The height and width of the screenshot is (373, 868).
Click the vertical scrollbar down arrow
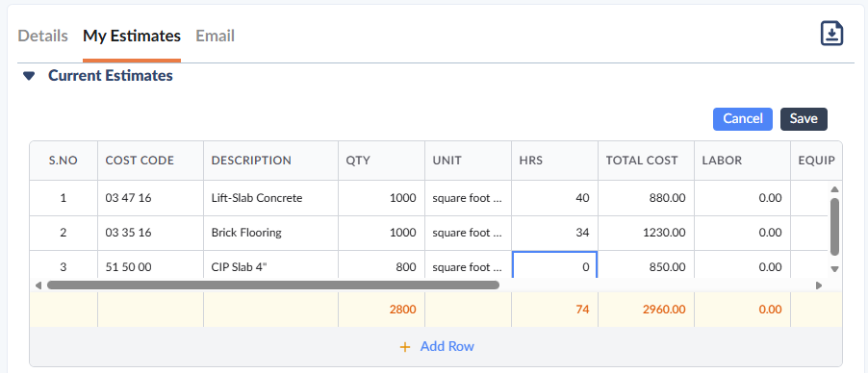click(x=834, y=269)
